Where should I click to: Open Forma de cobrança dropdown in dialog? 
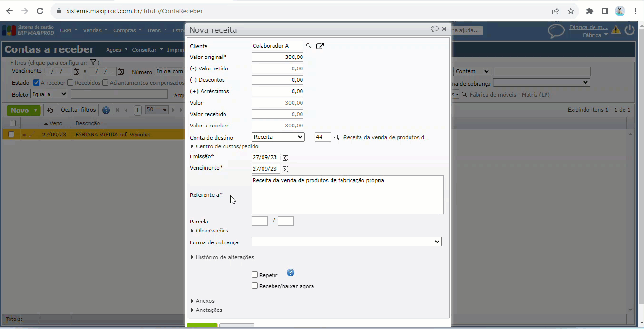coord(347,242)
